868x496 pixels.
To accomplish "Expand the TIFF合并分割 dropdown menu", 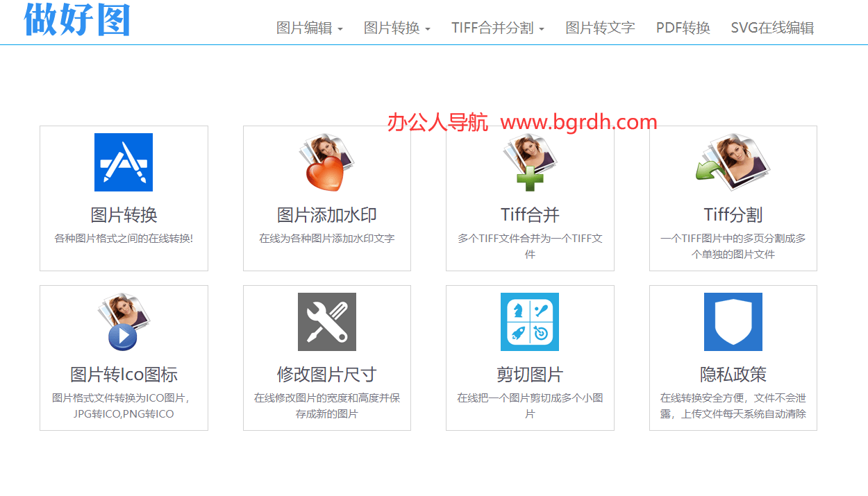I will [x=497, y=28].
